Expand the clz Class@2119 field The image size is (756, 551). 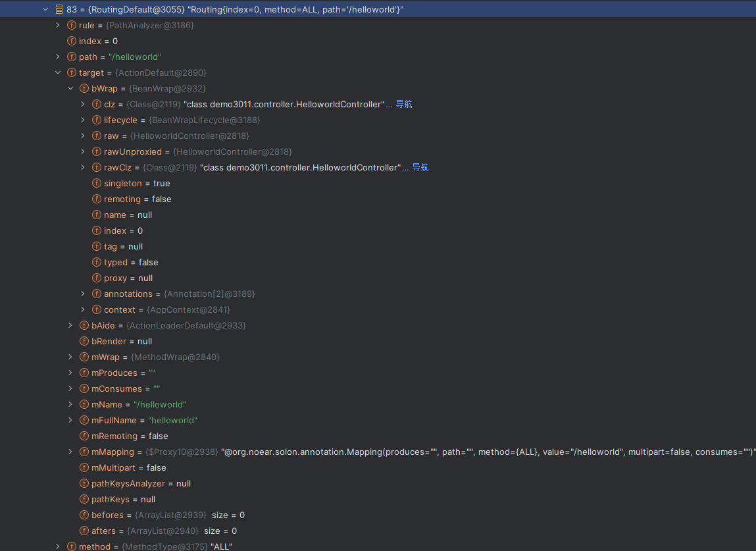click(83, 104)
